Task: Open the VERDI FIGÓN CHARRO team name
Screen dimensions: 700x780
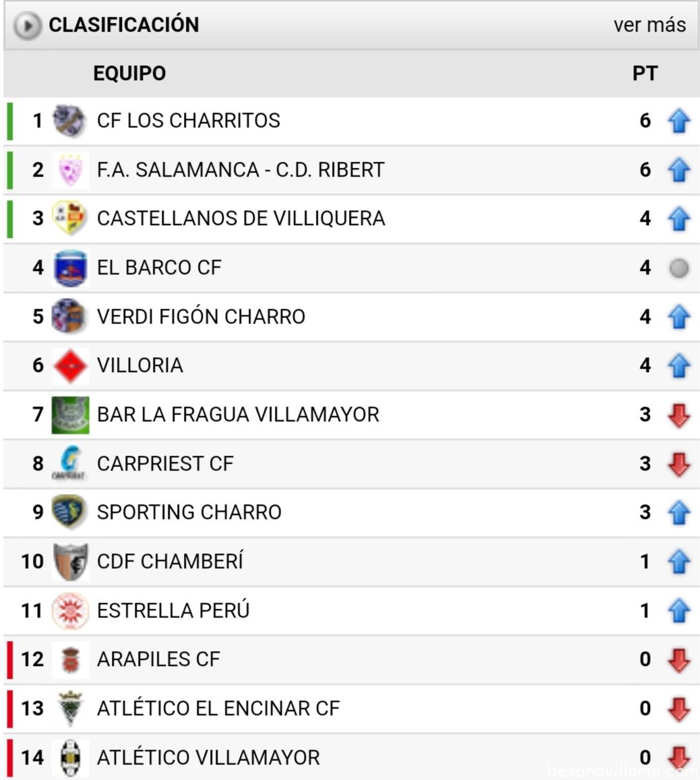Action: 201,316
